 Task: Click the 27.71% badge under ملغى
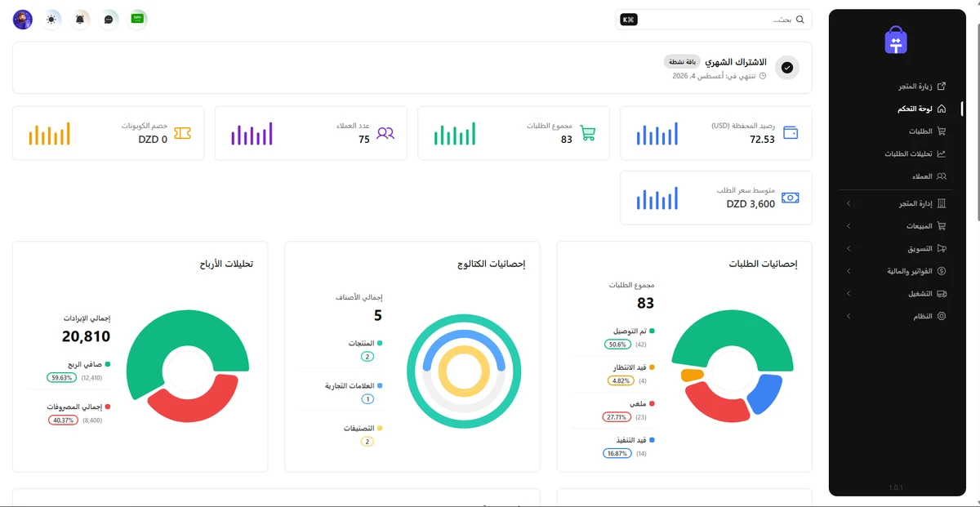[617, 417]
